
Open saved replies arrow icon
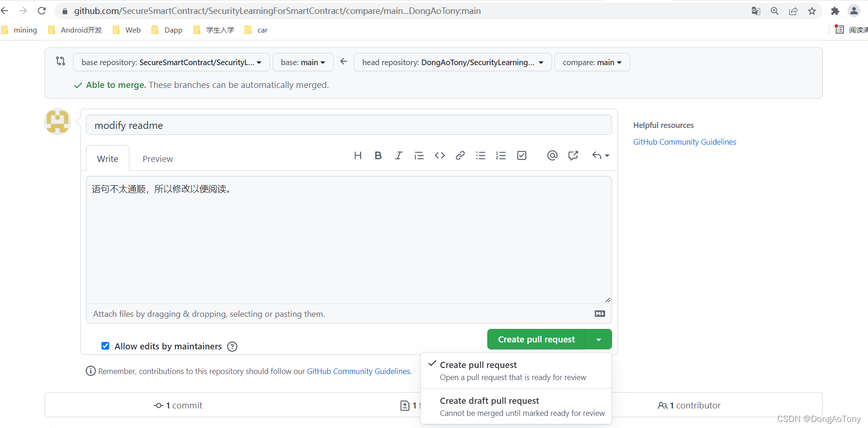click(x=600, y=155)
